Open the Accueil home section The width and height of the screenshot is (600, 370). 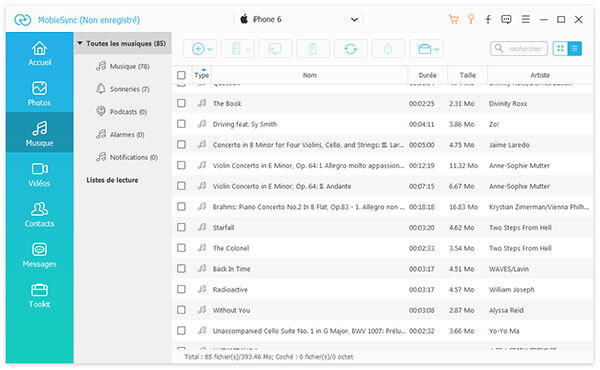pyautogui.click(x=39, y=53)
